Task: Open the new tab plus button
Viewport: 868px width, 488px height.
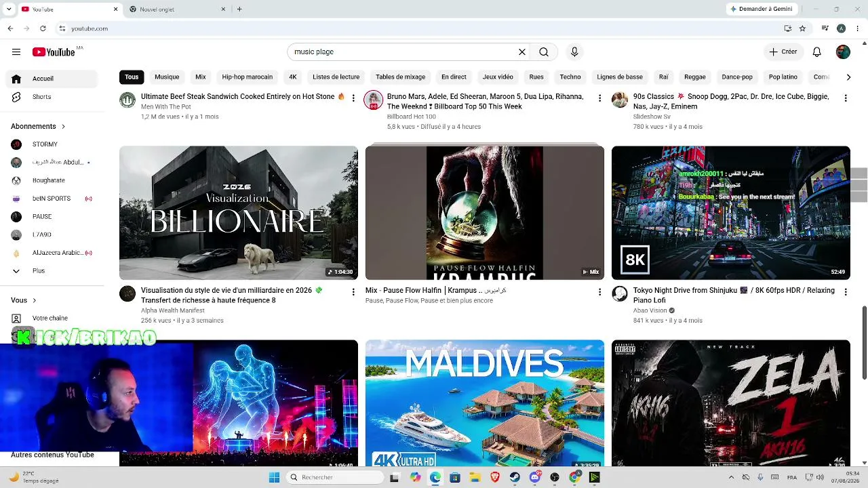Action: coord(239,9)
